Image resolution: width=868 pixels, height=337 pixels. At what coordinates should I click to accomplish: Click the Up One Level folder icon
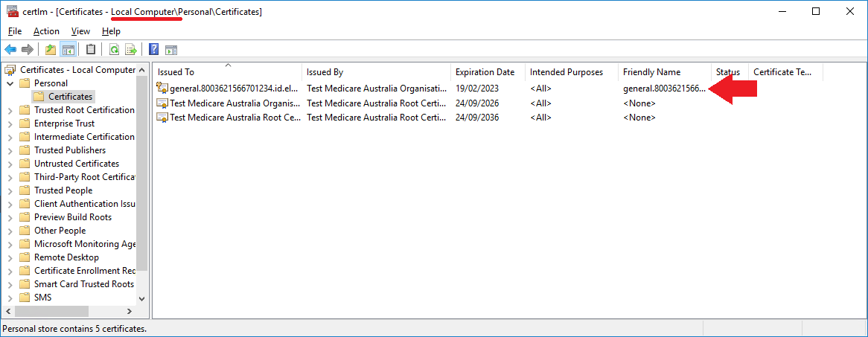pos(51,50)
